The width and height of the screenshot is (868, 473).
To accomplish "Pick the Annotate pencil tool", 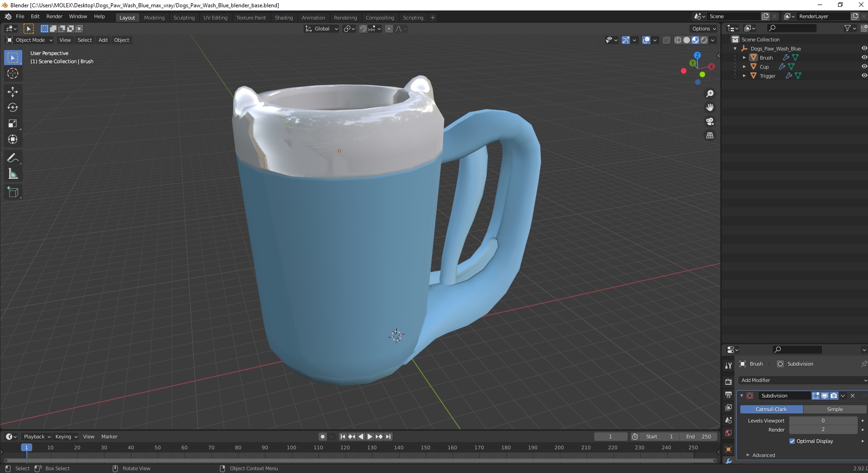I will [x=13, y=158].
